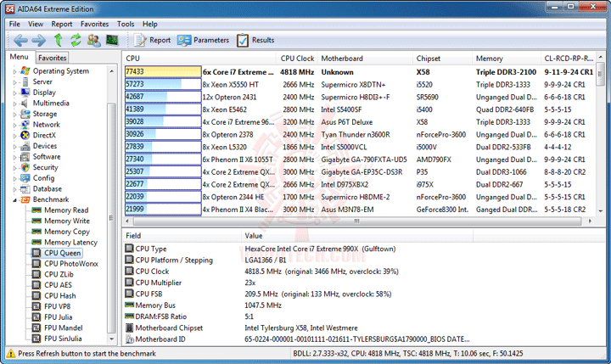Select CPU PhotoWorxx benchmark
Viewport: 611px width, 364px height.
(71, 263)
